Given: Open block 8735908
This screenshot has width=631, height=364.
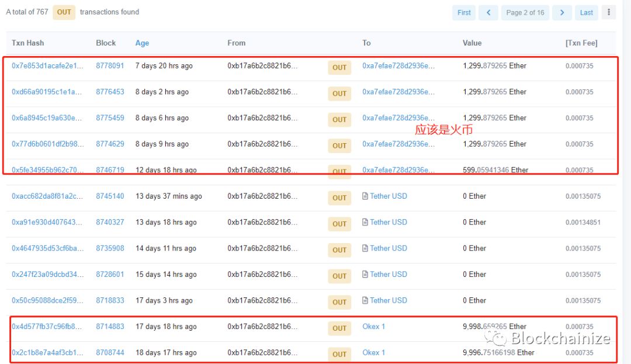Looking at the screenshot, I should [110, 248].
